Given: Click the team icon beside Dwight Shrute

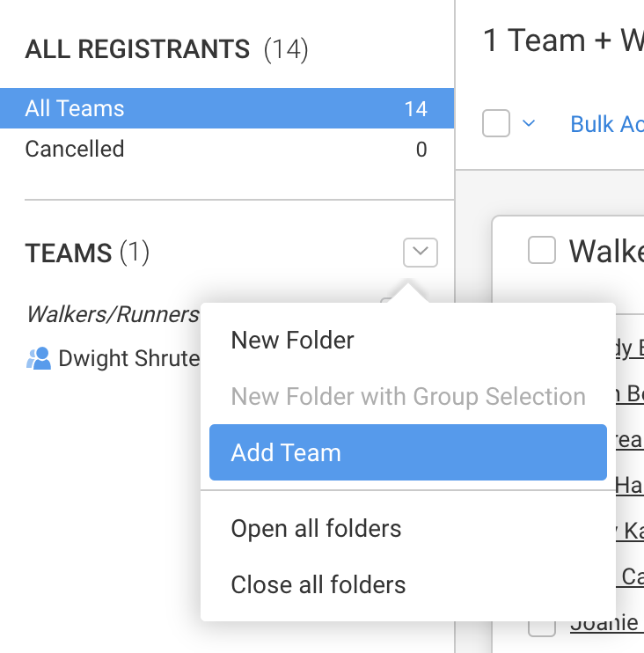Looking at the screenshot, I should pyautogui.click(x=39, y=358).
